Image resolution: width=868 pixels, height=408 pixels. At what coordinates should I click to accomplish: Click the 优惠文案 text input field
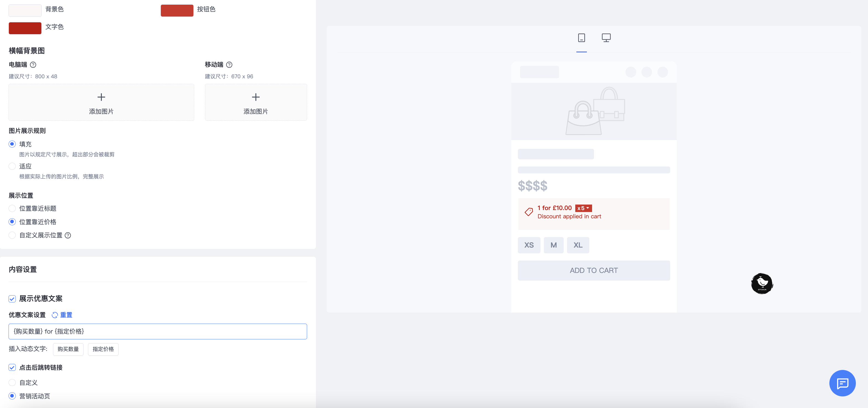pos(157,331)
